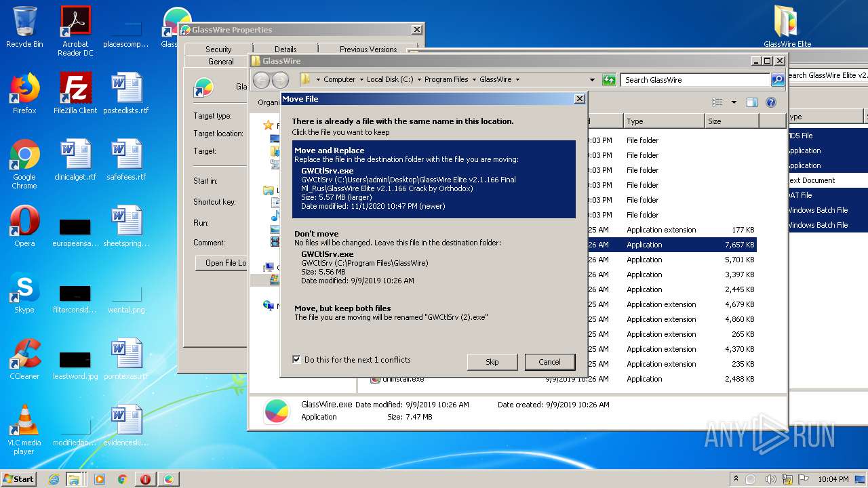
Task: Click the explorer Forward arrow
Action: tap(280, 80)
